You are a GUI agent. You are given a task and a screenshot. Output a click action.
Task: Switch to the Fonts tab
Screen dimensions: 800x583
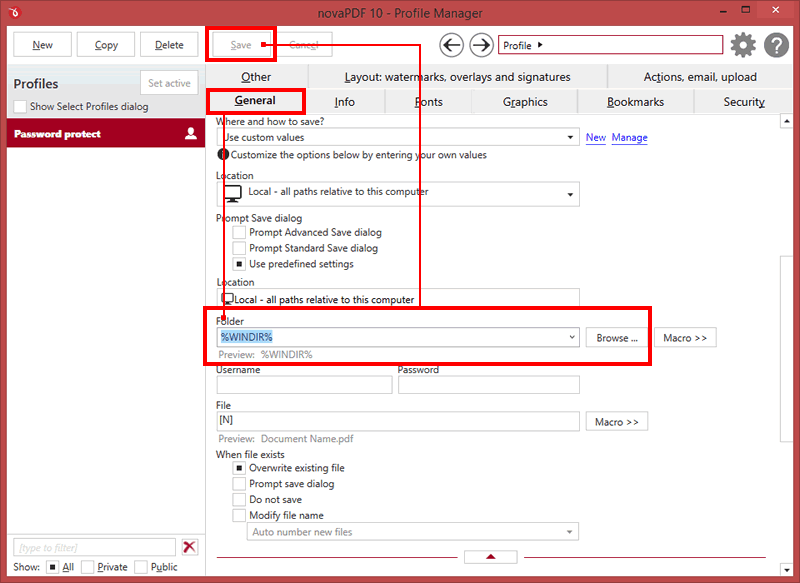(x=429, y=102)
